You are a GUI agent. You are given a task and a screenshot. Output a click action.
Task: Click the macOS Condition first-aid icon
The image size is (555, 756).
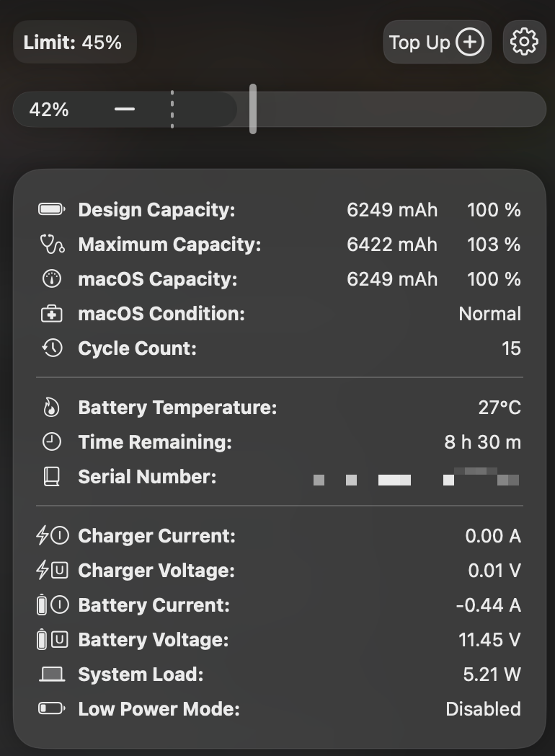tap(52, 314)
